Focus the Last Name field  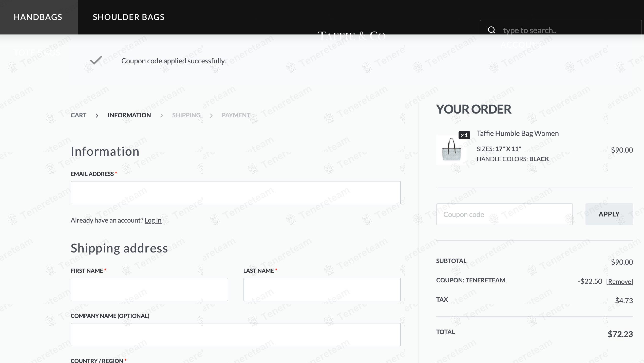[322, 289]
